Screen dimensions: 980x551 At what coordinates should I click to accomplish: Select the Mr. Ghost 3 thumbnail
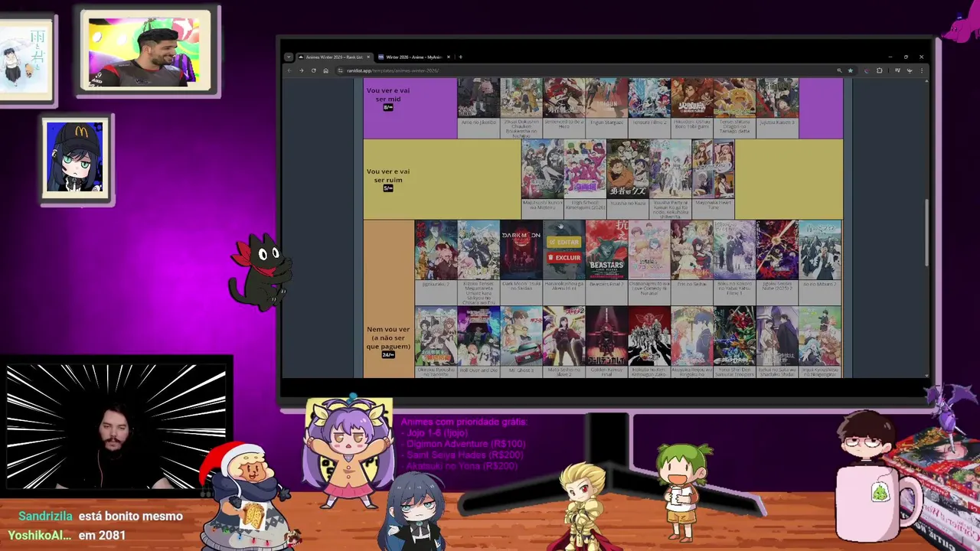pyautogui.click(x=521, y=336)
